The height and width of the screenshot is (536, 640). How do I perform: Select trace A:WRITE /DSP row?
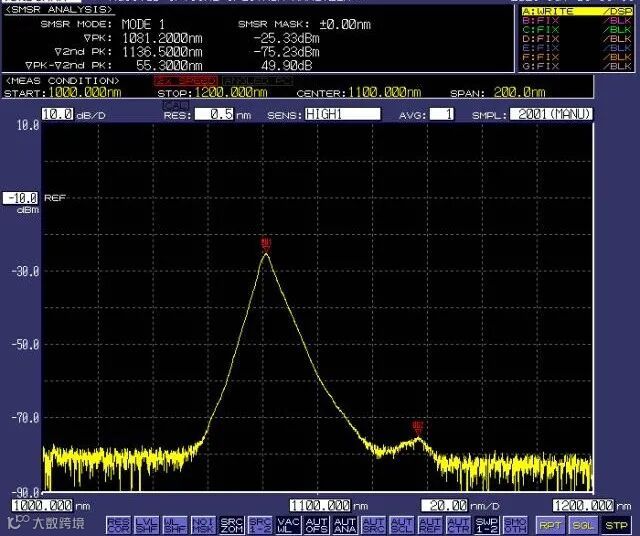coord(577,11)
